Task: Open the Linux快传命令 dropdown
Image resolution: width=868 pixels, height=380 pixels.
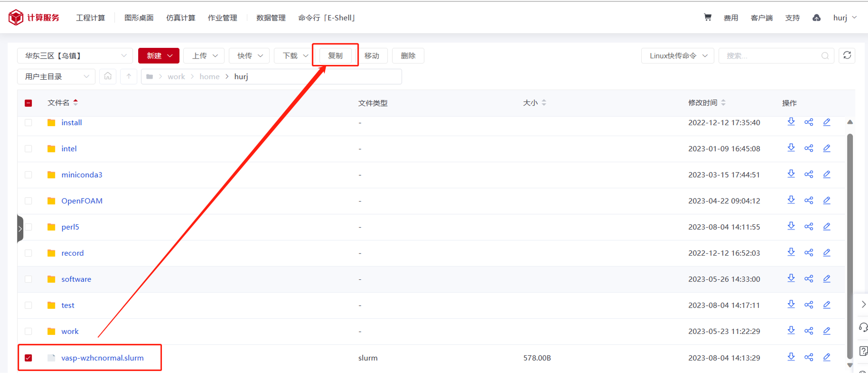Action: tap(677, 55)
